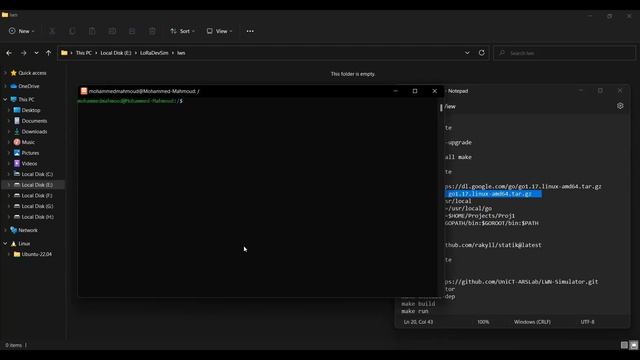640x360 pixels.
Task: Click the Search lwn input field
Action: pyautogui.click(x=564, y=53)
